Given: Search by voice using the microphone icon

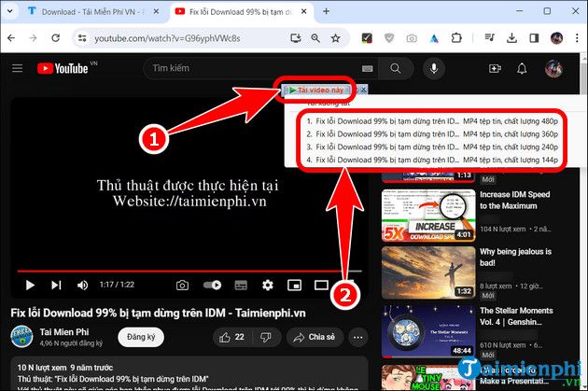Looking at the screenshot, I should tap(434, 68).
